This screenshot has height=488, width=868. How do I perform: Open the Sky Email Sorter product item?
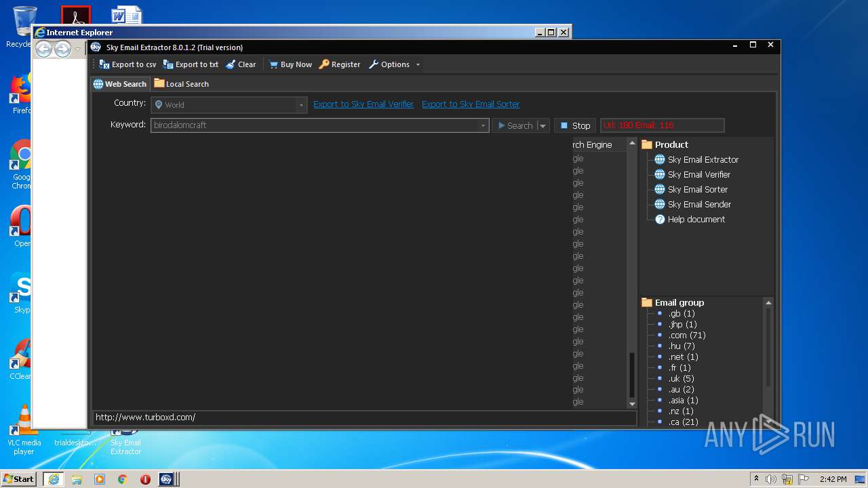pyautogui.click(x=691, y=190)
